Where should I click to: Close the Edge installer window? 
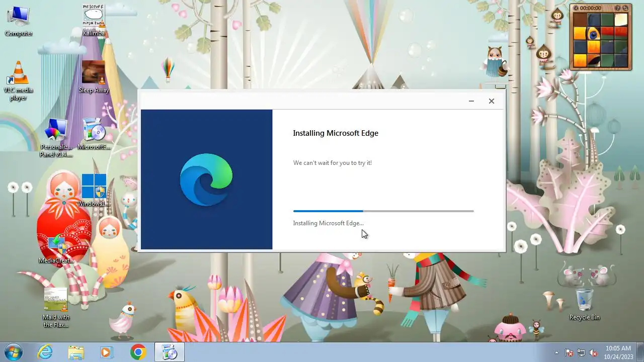click(x=492, y=101)
